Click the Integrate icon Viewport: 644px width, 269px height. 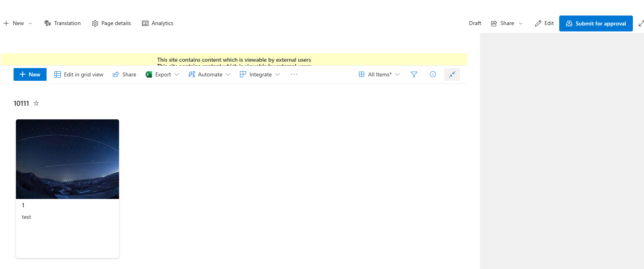(x=243, y=74)
